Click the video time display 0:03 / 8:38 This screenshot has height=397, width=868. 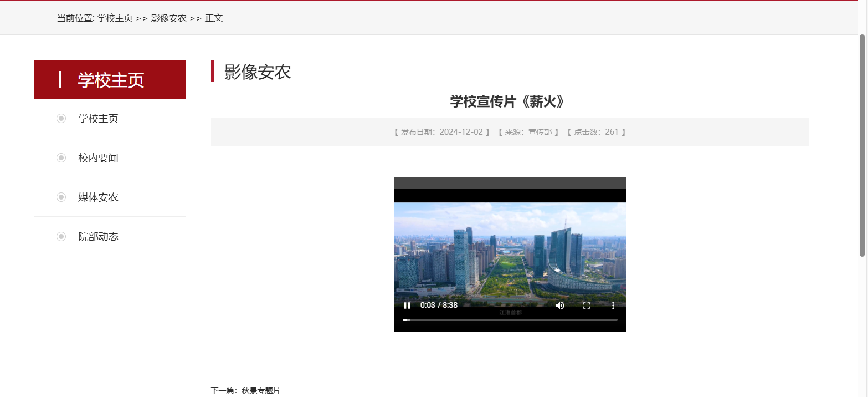click(x=438, y=306)
